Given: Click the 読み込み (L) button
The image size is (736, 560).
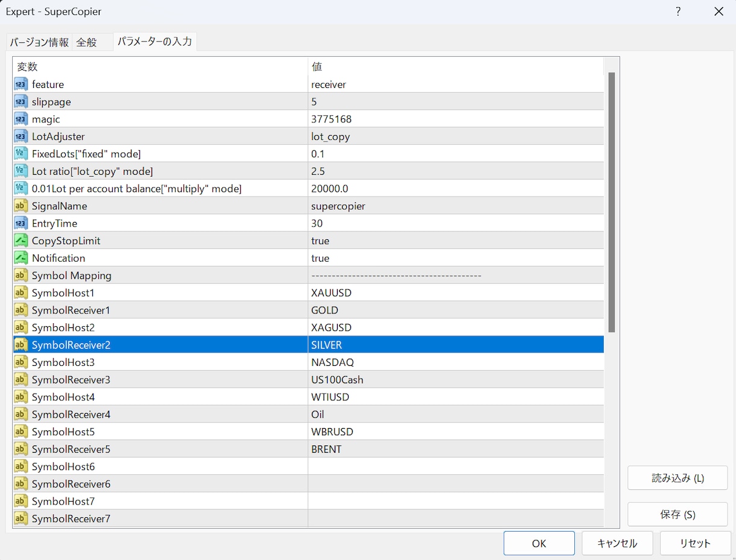Looking at the screenshot, I should coord(678,478).
